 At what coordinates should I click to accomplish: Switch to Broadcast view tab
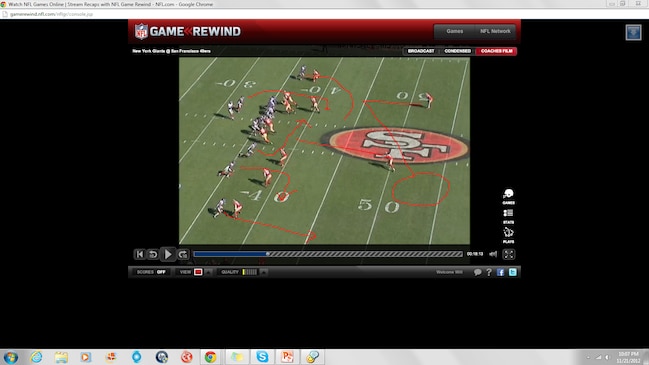click(421, 51)
